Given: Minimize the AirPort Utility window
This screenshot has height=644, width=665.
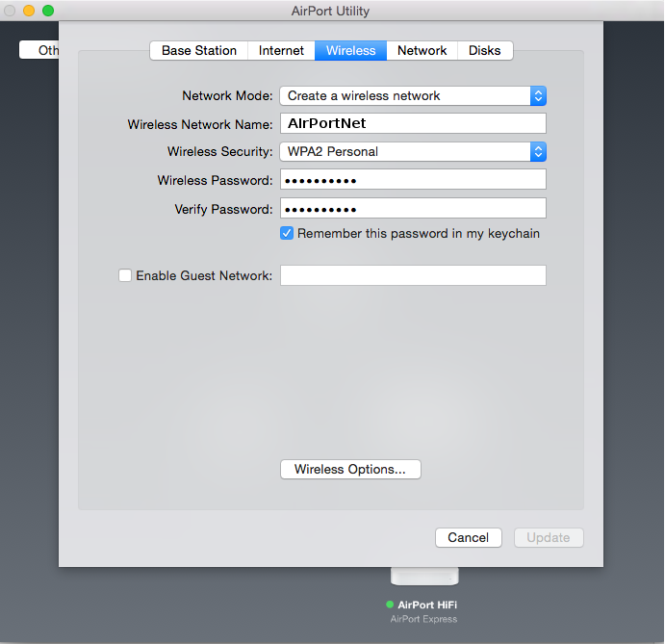Looking at the screenshot, I should [x=29, y=11].
